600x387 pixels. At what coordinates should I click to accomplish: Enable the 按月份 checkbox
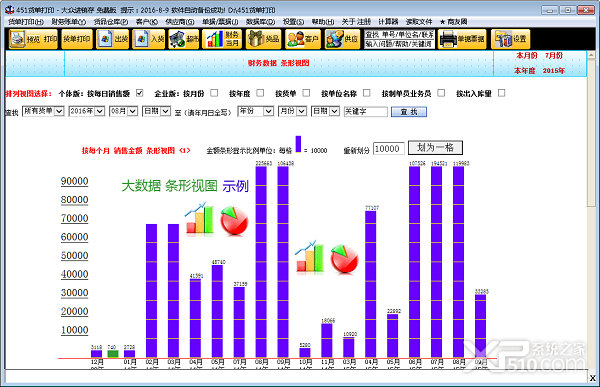(x=214, y=93)
